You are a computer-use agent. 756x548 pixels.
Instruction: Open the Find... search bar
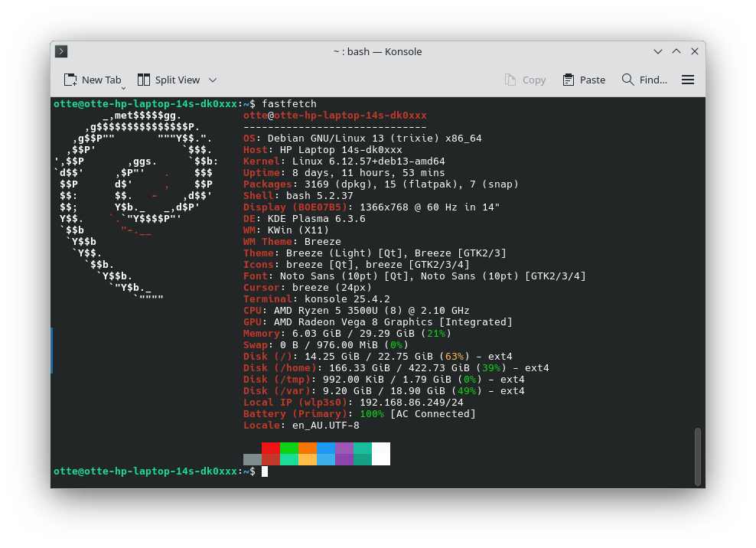644,80
